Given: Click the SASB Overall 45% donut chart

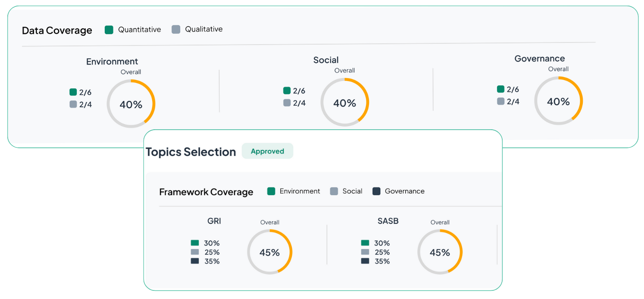Looking at the screenshot, I should click(x=440, y=252).
